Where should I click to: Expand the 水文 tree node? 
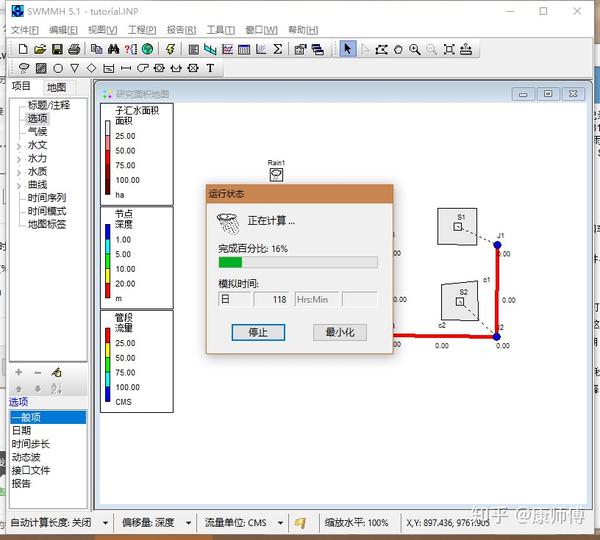tap(18, 146)
